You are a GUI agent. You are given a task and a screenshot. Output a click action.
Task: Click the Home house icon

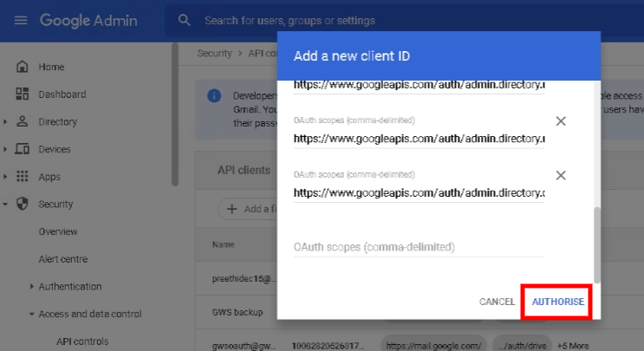[x=23, y=67]
